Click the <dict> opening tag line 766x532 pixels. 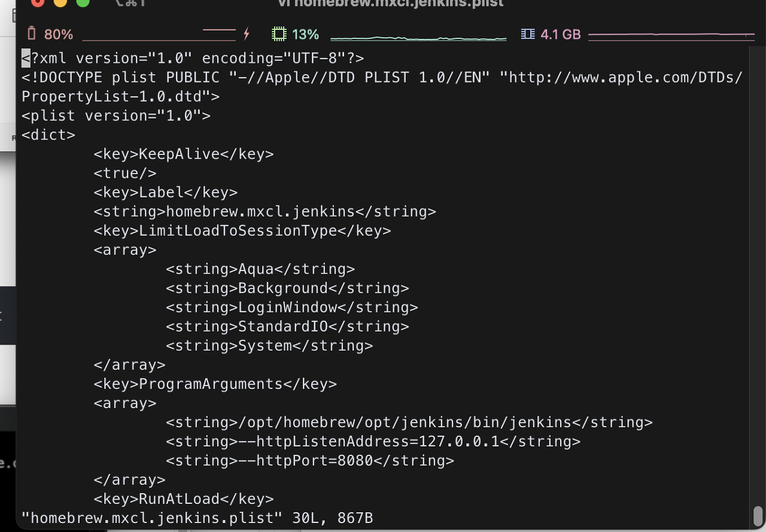coord(48,135)
